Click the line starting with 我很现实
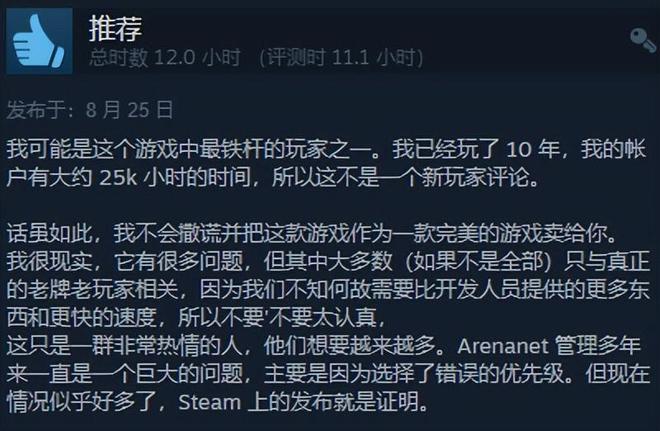Screen dimensions: 660x431 point(328,262)
